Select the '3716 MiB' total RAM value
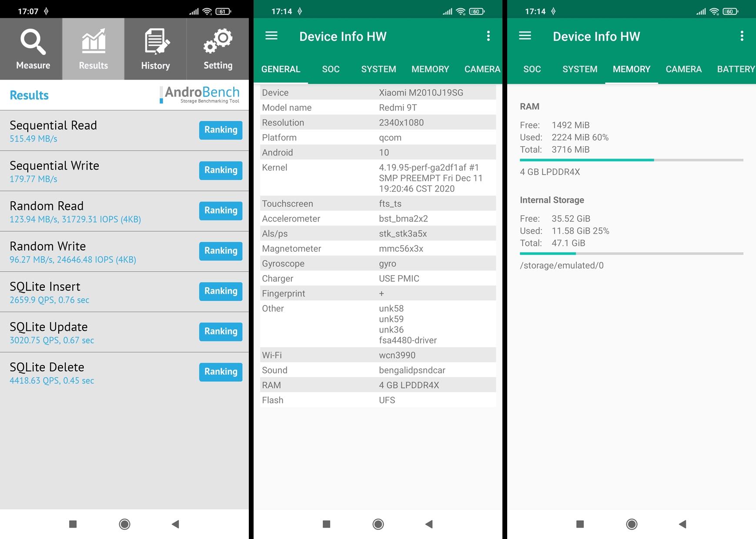Image resolution: width=756 pixels, height=539 pixels. [x=570, y=150]
